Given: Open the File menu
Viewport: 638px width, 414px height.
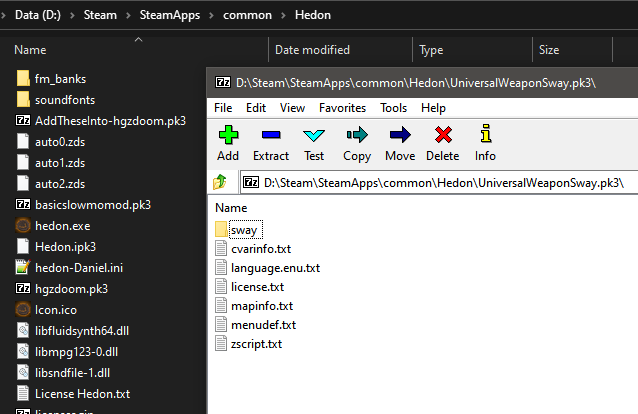Looking at the screenshot, I should click(x=223, y=107).
